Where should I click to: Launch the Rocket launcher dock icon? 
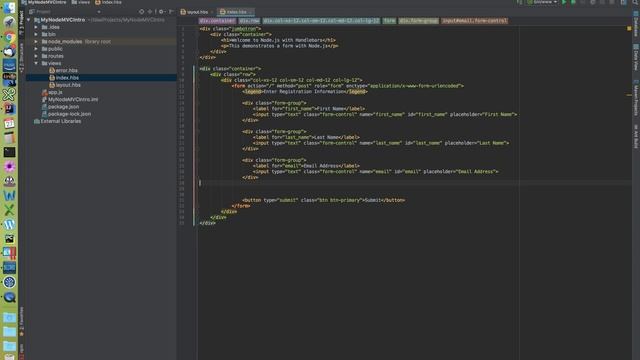[9, 22]
